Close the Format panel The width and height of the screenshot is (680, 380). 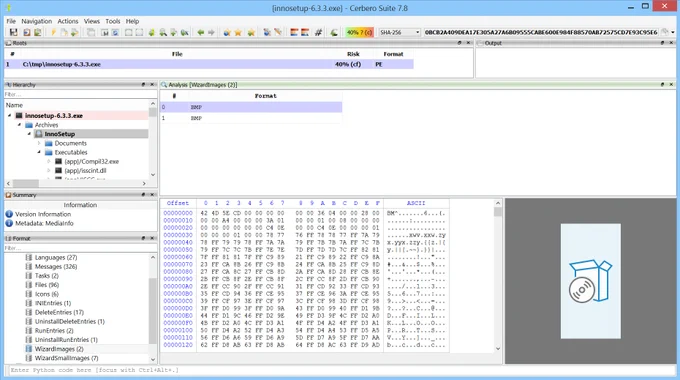click(152, 238)
